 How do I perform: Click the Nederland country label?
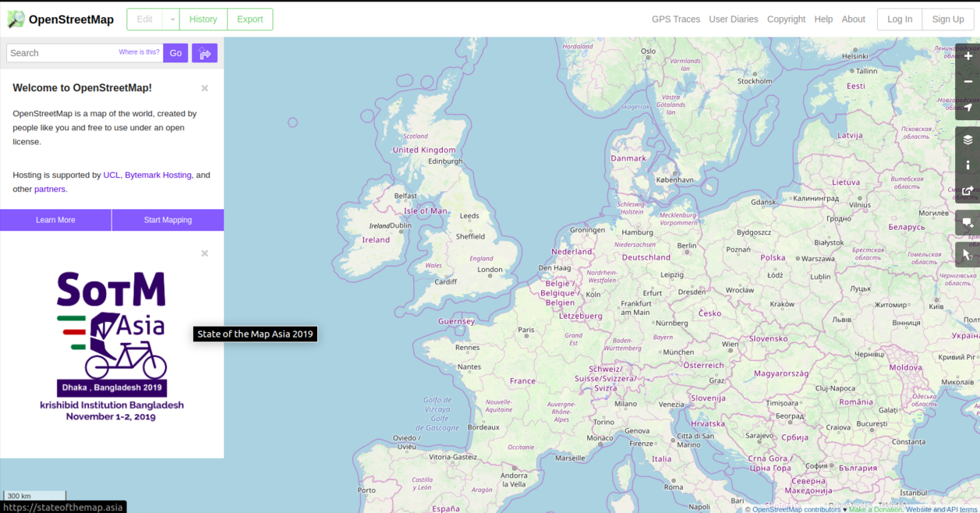[x=571, y=252]
